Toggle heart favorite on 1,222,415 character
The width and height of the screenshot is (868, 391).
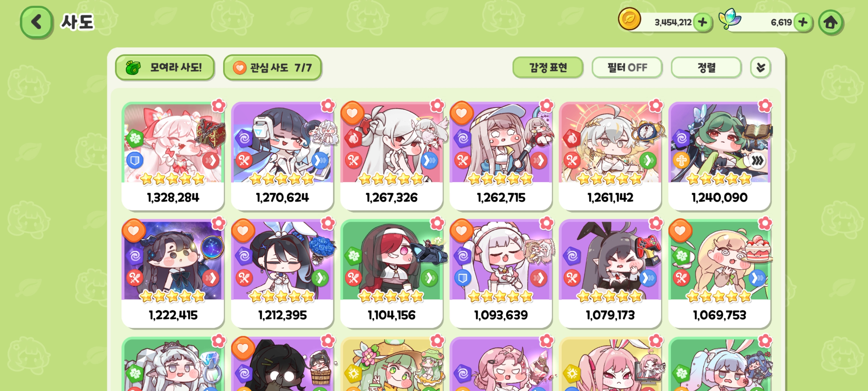(x=134, y=230)
